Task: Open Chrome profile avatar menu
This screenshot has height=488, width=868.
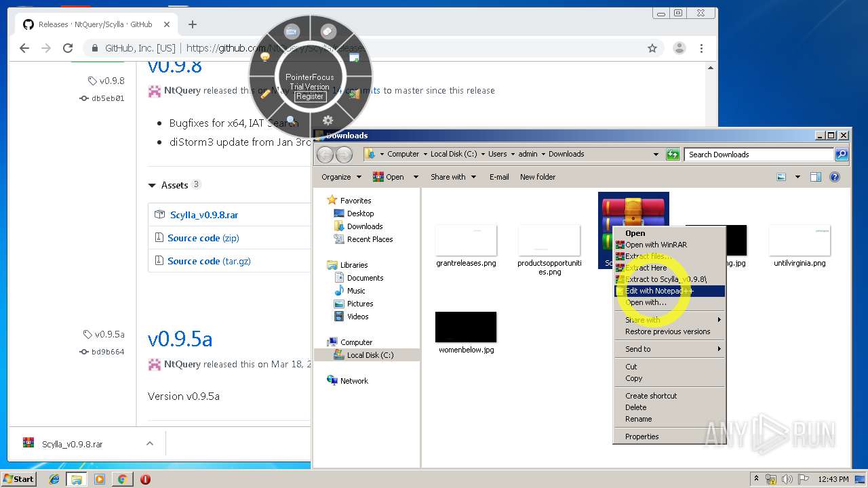Action: 679,48
